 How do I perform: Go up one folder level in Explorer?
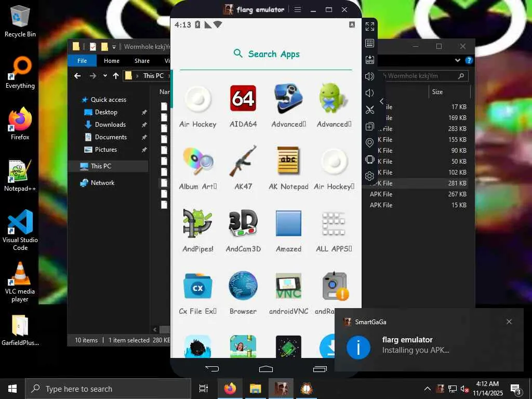coord(116,76)
